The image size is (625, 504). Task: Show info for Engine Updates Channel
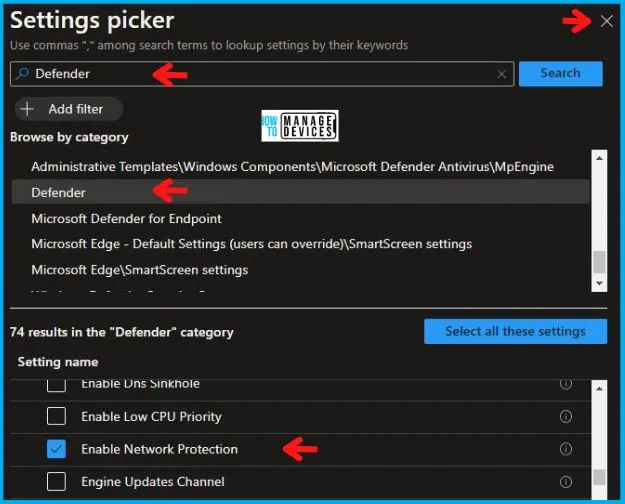pos(566,482)
